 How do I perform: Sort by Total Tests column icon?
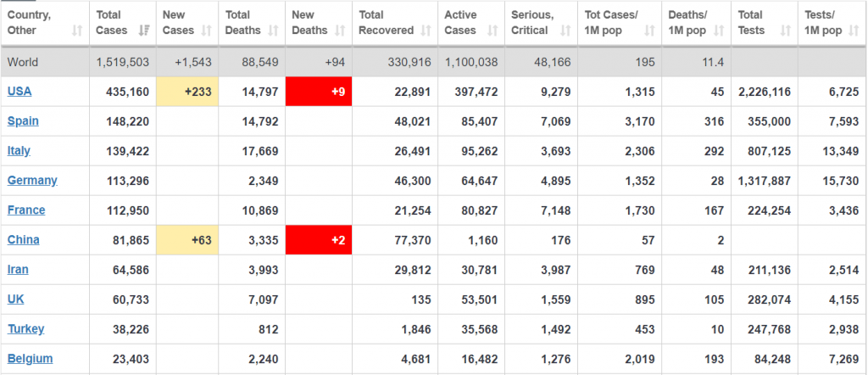click(786, 31)
